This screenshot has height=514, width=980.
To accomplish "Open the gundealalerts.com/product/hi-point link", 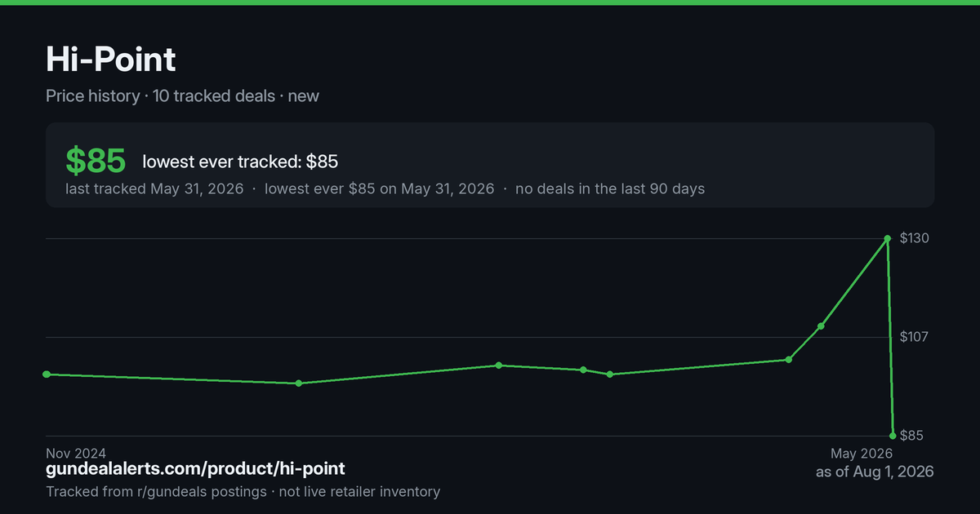I will (x=195, y=469).
